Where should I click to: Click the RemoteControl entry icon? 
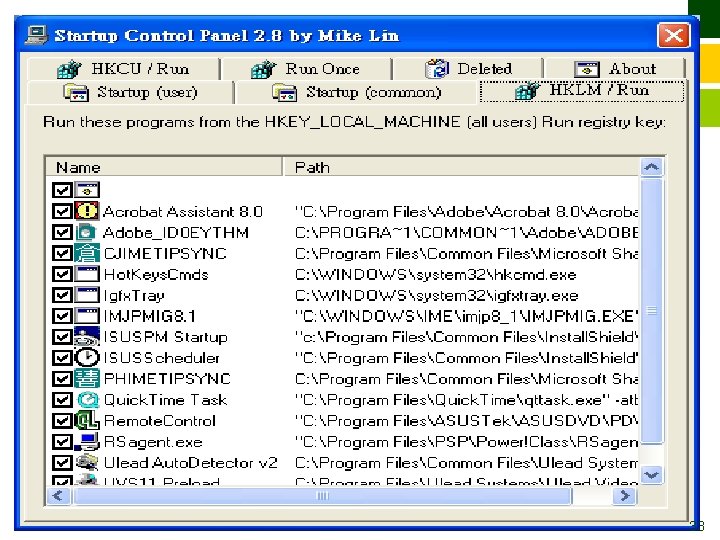(87, 420)
